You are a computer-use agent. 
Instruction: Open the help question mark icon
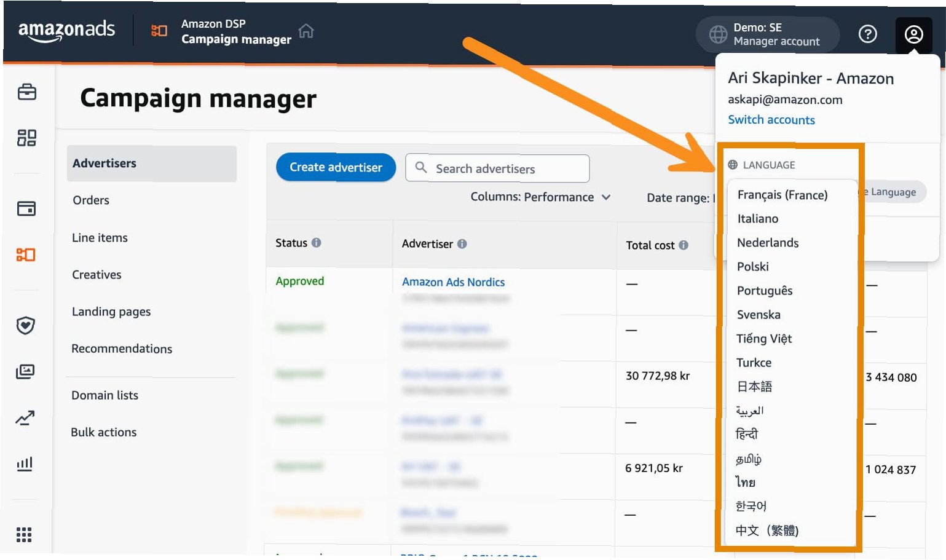click(x=867, y=34)
